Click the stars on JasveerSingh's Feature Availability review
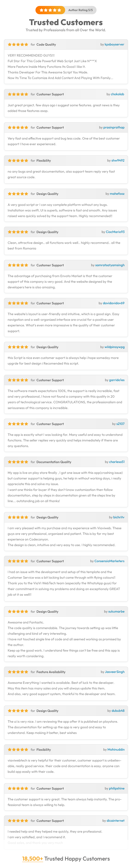Image resolution: width=132 pixels, height=868 pixels. (x=18, y=672)
